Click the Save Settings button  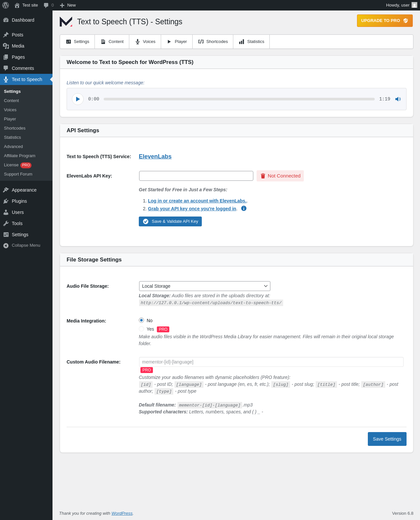[x=387, y=439]
